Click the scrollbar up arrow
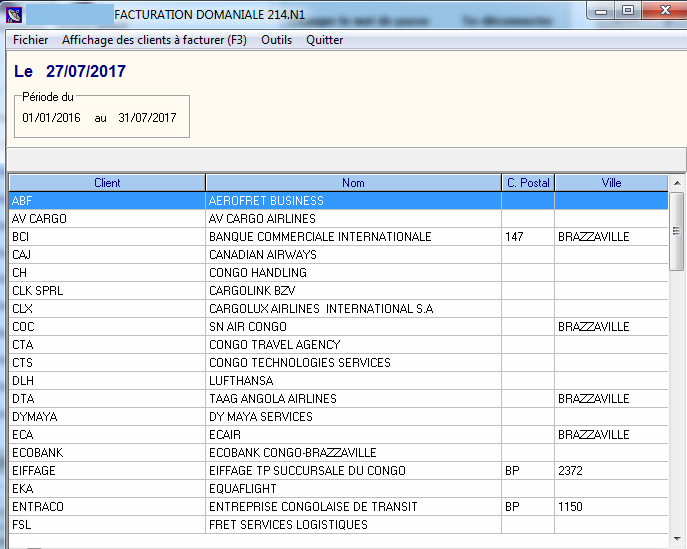This screenshot has width=687, height=549. (x=677, y=184)
